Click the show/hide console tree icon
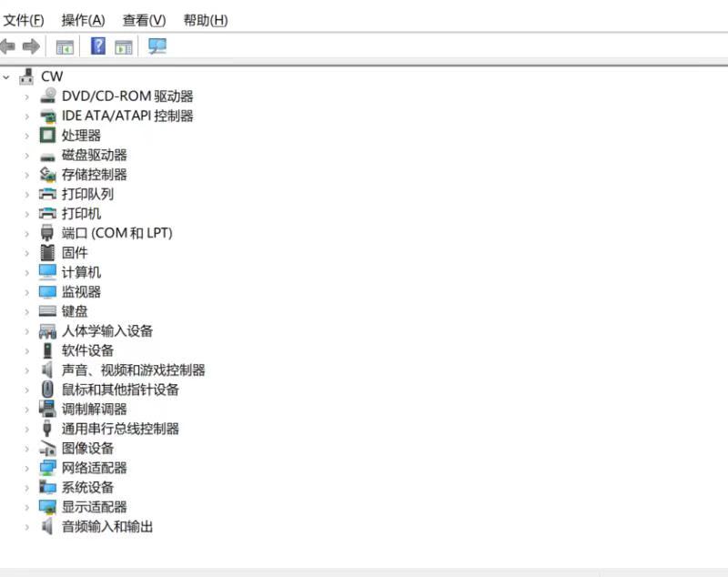This screenshot has width=728, height=577. pyautogui.click(x=65, y=46)
